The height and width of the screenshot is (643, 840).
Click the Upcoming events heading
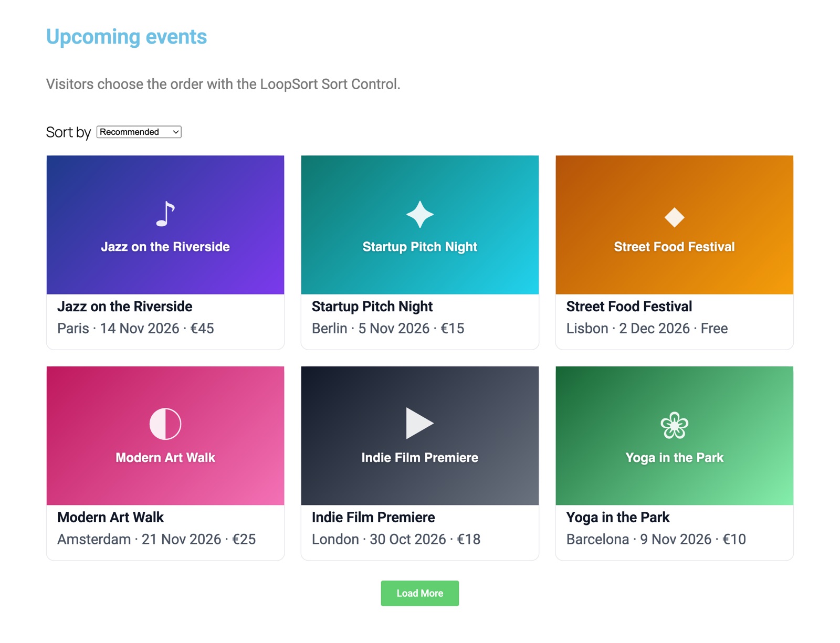[127, 37]
